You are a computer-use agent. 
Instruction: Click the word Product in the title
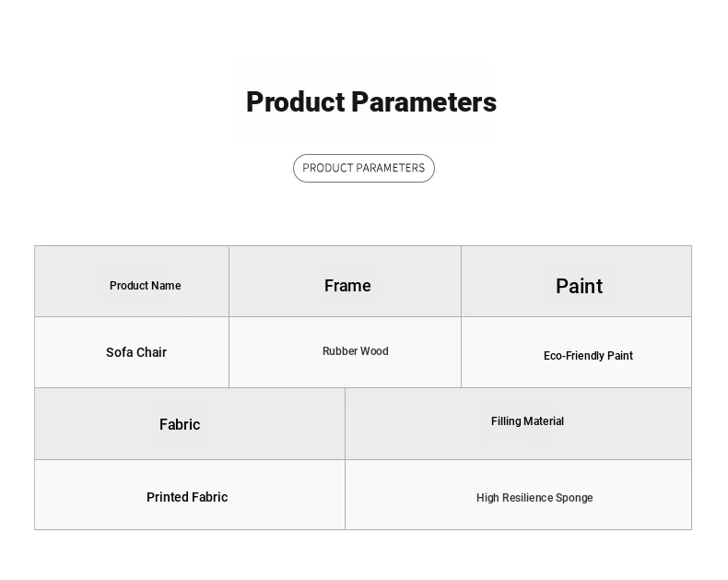pos(295,102)
